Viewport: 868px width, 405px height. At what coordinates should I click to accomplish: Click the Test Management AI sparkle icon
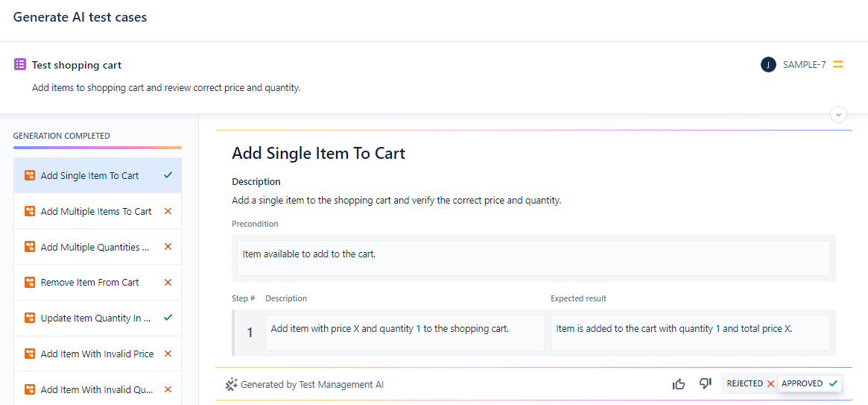231,385
